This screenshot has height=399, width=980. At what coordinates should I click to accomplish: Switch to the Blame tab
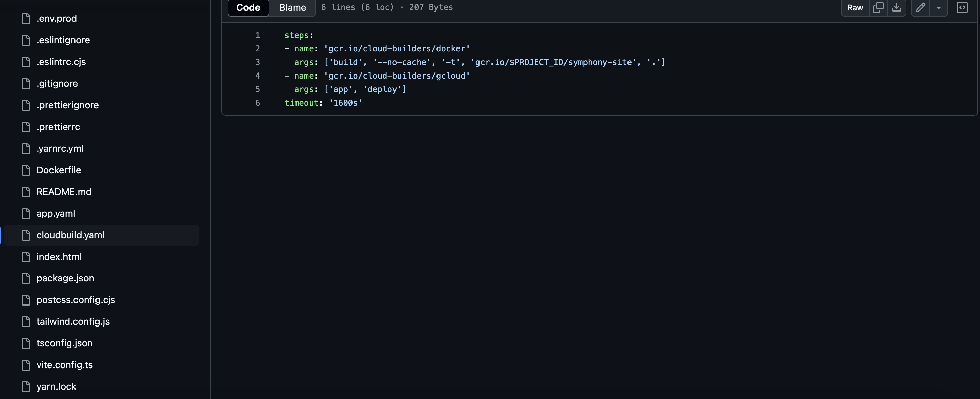tap(292, 7)
